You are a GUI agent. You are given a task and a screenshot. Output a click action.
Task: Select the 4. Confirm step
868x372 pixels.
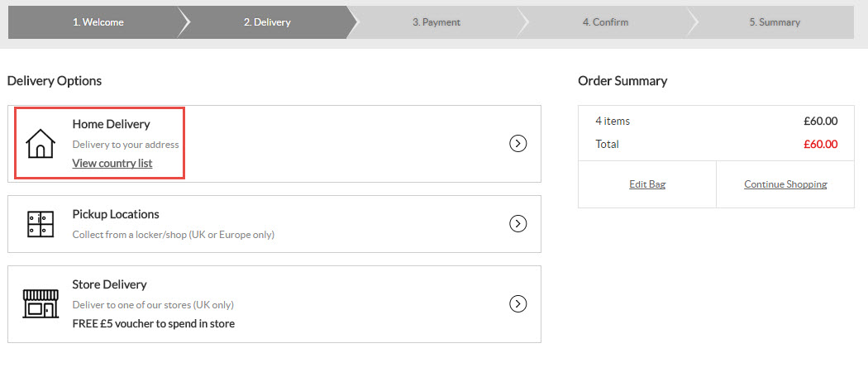click(x=606, y=22)
